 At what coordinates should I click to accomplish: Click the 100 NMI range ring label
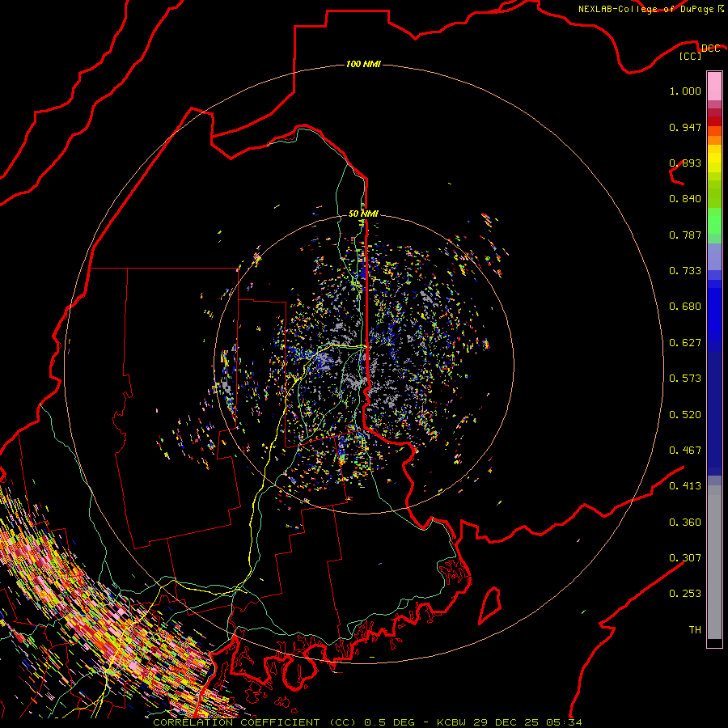(363, 64)
